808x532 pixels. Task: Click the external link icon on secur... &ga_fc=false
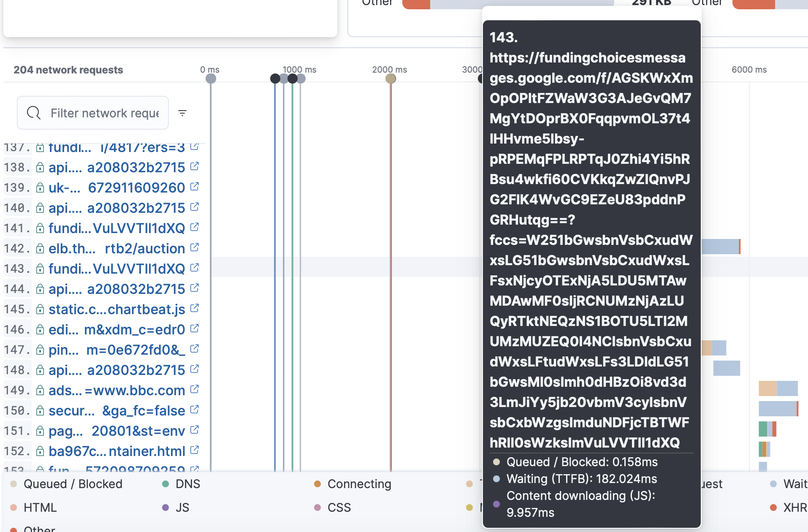point(195,409)
